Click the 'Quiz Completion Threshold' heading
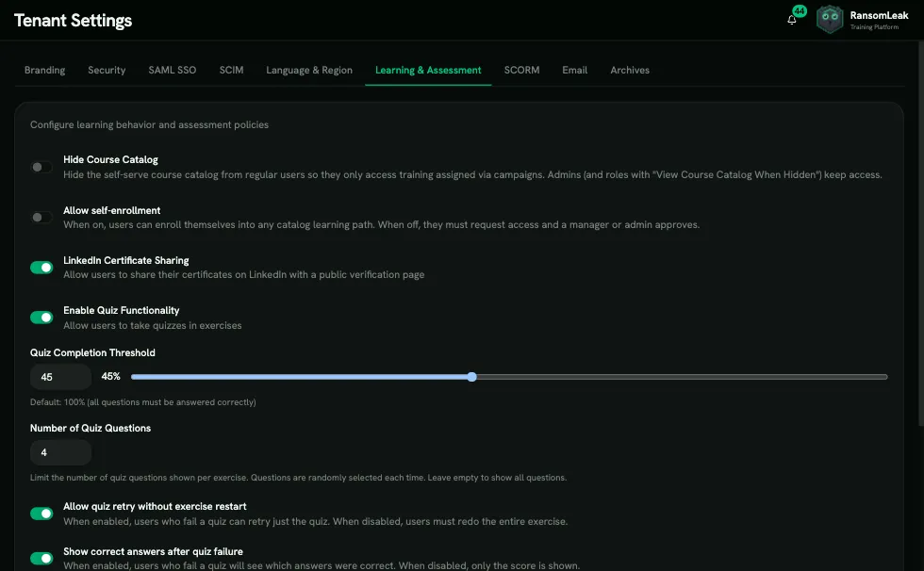 [92, 352]
